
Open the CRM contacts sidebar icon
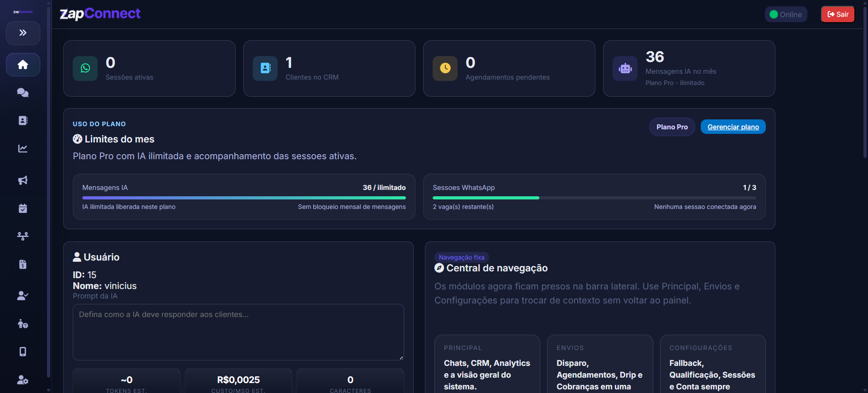point(23,120)
